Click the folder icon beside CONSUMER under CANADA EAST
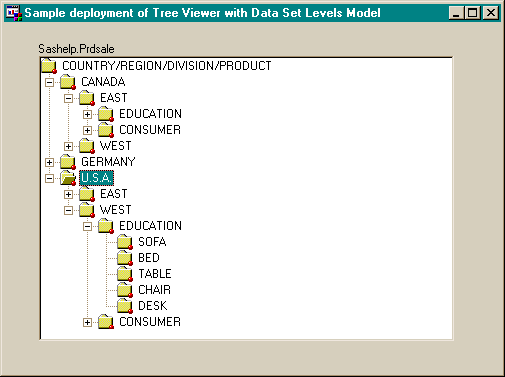 pos(106,130)
